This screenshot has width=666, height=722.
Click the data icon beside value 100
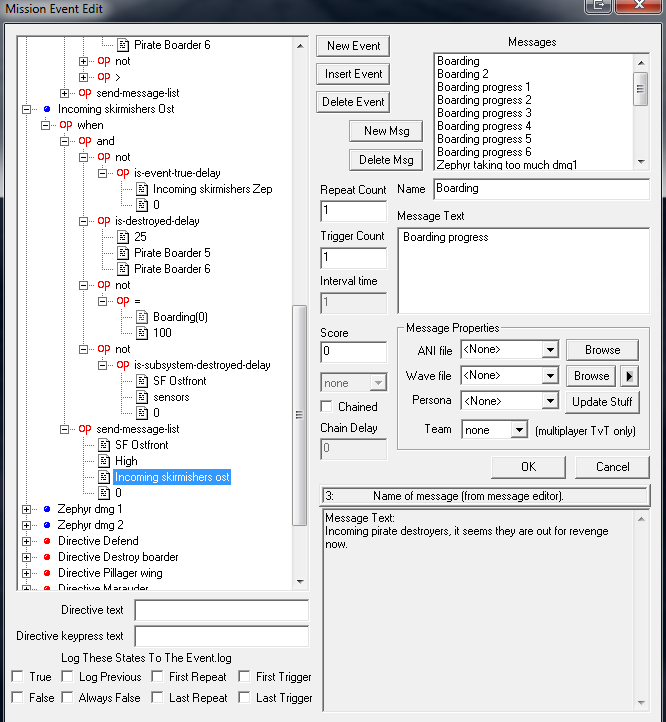click(x=142, y=333)
